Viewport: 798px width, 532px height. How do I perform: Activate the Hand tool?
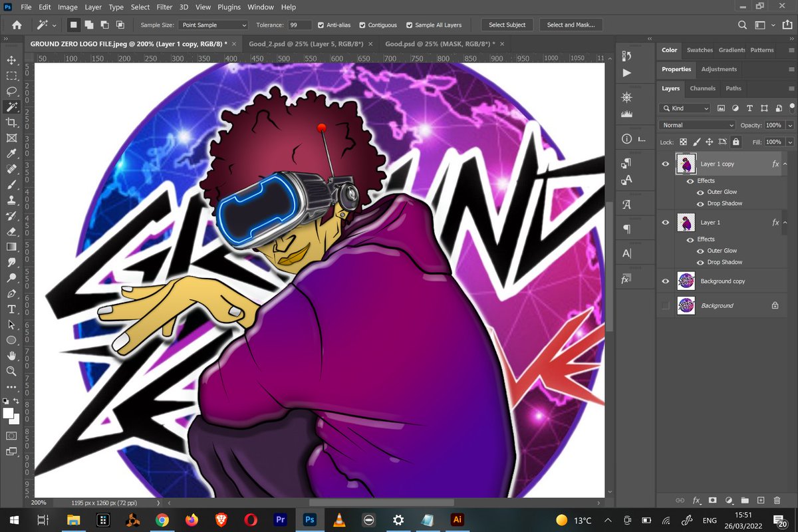(11, 356)
